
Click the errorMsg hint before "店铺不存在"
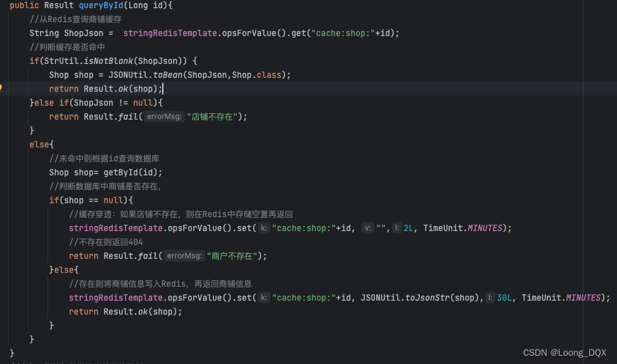coord(164,116)
